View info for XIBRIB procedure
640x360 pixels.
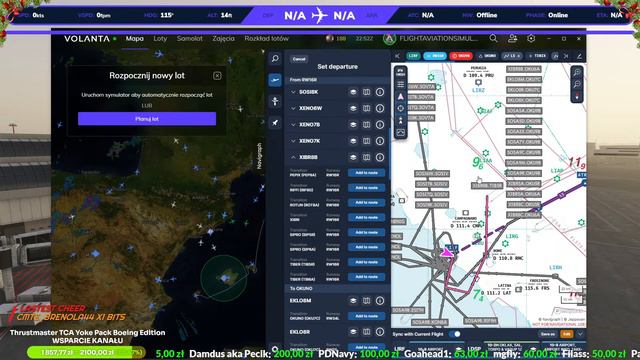(380, 158)
